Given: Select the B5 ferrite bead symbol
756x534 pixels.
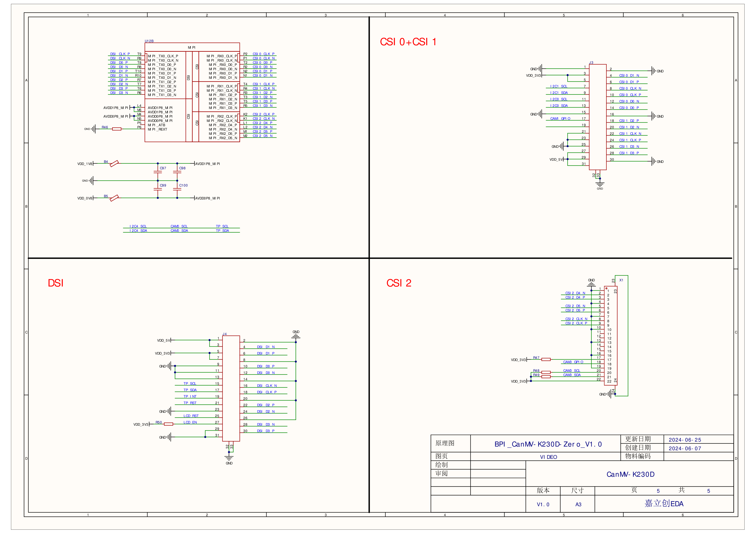Looking at the screenshot, I should (114, 198).
